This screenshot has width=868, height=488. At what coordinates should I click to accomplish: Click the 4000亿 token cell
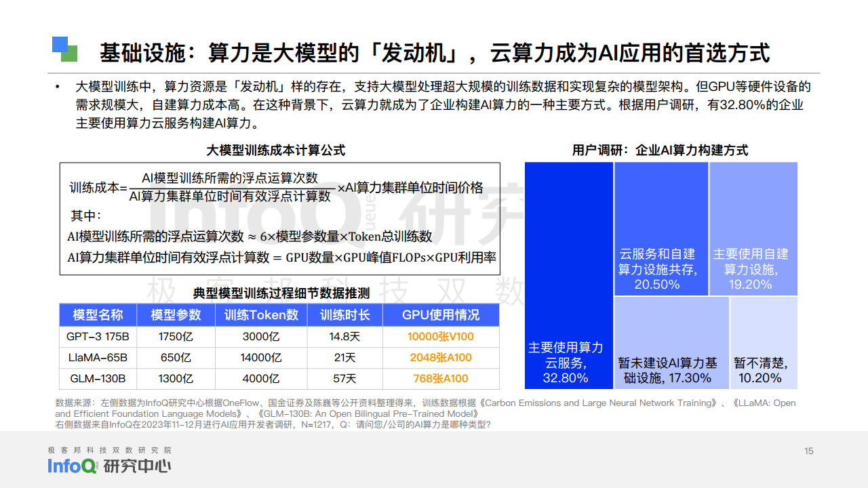click(x=261, y=379)
